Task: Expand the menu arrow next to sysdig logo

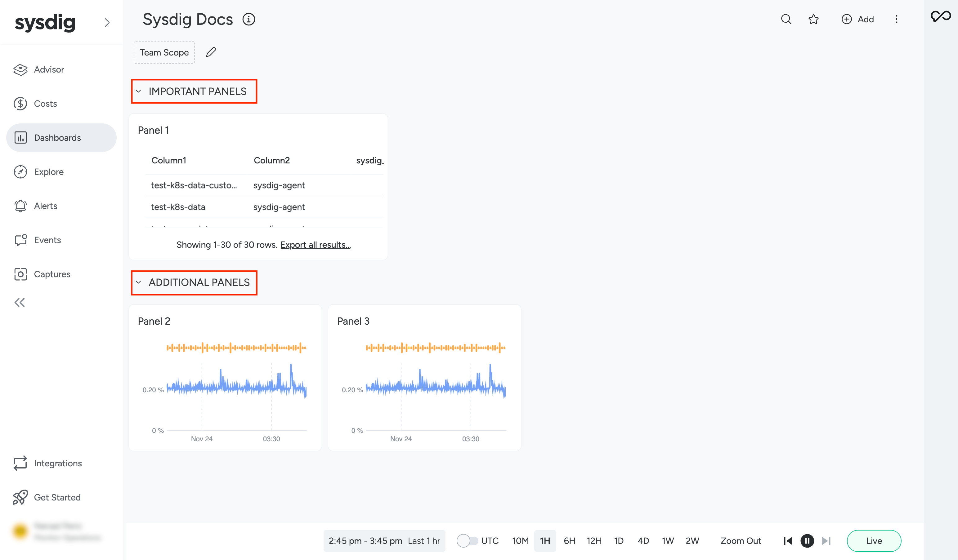Action: [107, 23]
